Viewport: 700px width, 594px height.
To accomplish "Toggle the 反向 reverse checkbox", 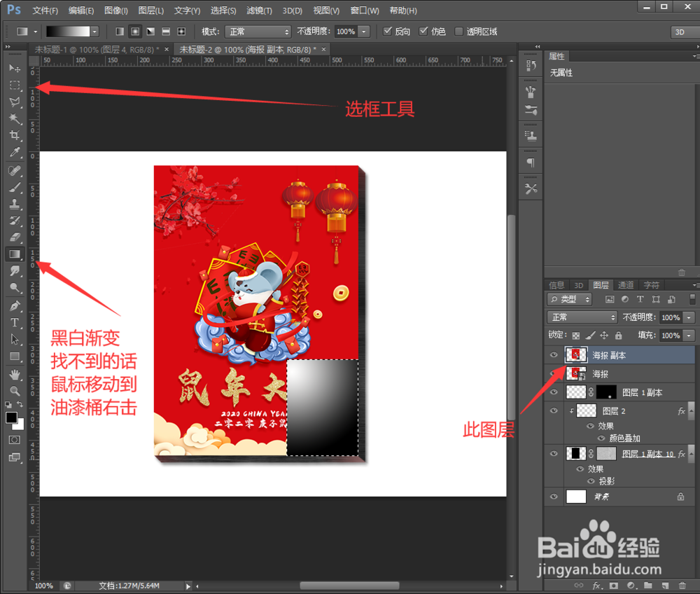I will [388, 31].
